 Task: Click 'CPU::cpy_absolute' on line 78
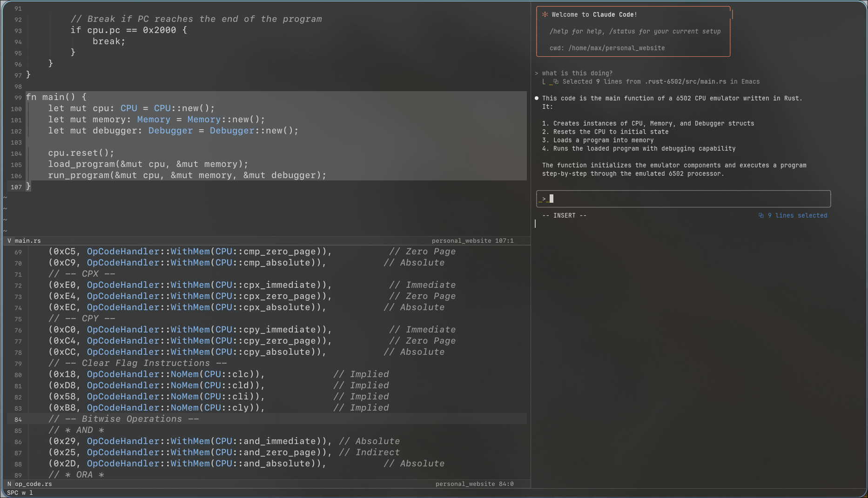[x=263, y=352]
